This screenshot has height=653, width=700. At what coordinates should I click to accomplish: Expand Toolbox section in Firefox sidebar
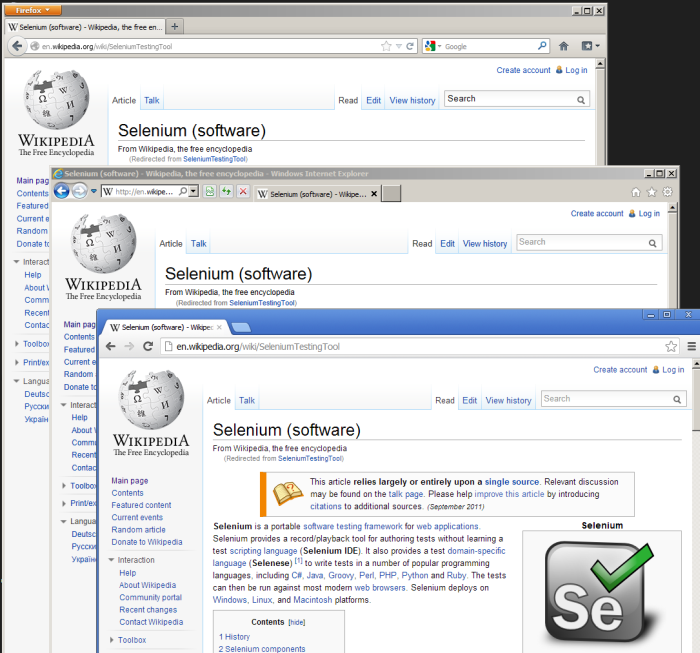[17, 344]
